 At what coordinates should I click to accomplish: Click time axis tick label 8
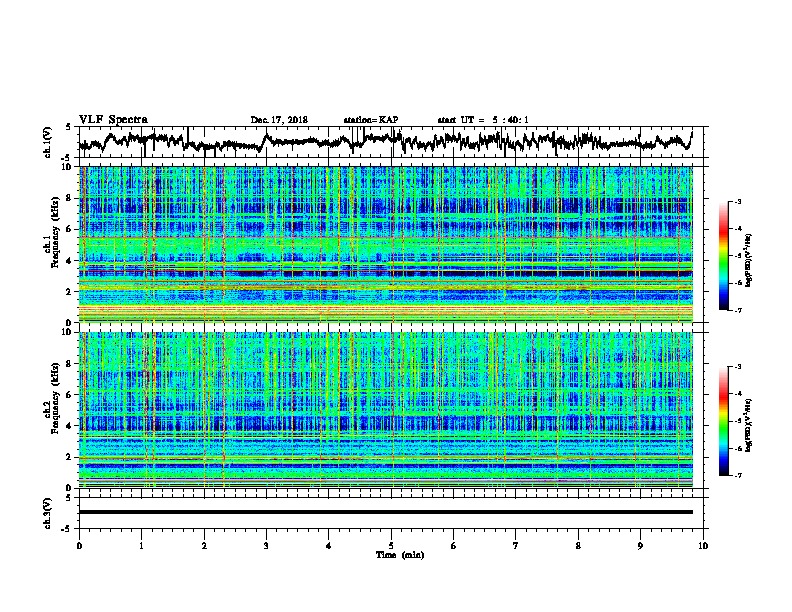tap(578, 546)
